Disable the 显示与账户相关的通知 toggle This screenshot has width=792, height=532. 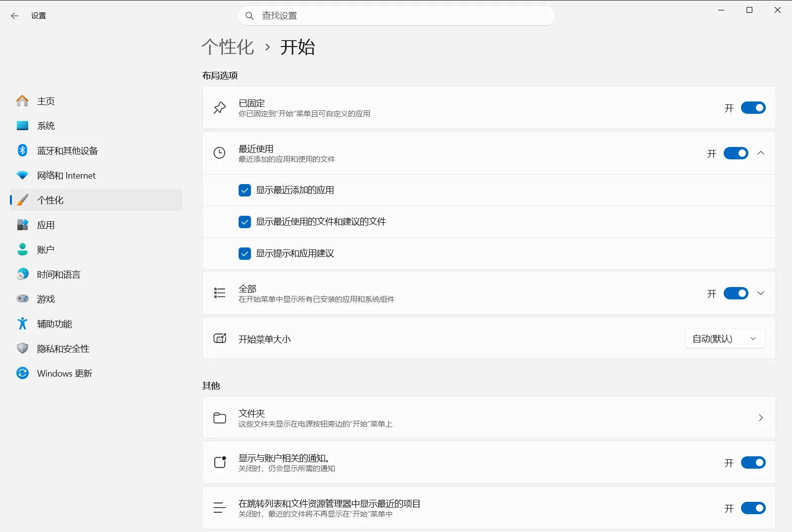753,463
